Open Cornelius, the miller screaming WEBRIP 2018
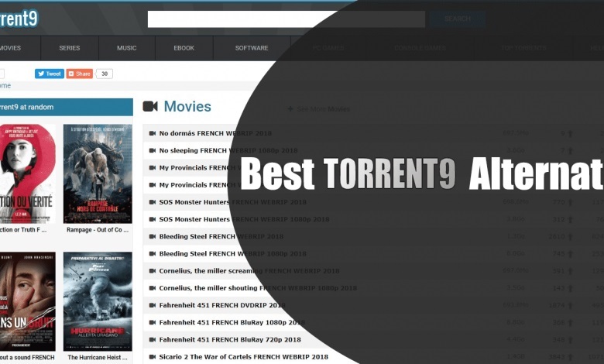Screen dimensions: 604x364 coord(249,271)
